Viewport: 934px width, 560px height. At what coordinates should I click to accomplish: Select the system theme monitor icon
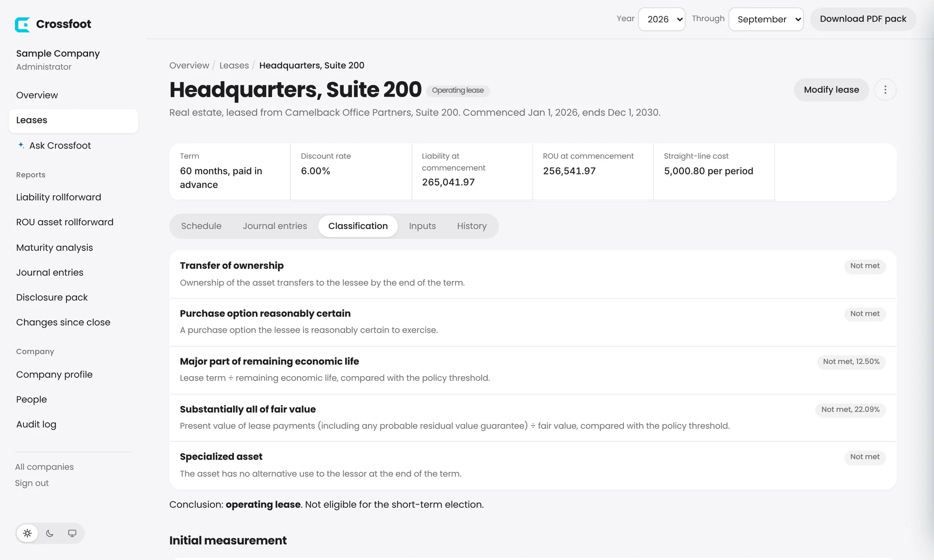click(72, 533)
